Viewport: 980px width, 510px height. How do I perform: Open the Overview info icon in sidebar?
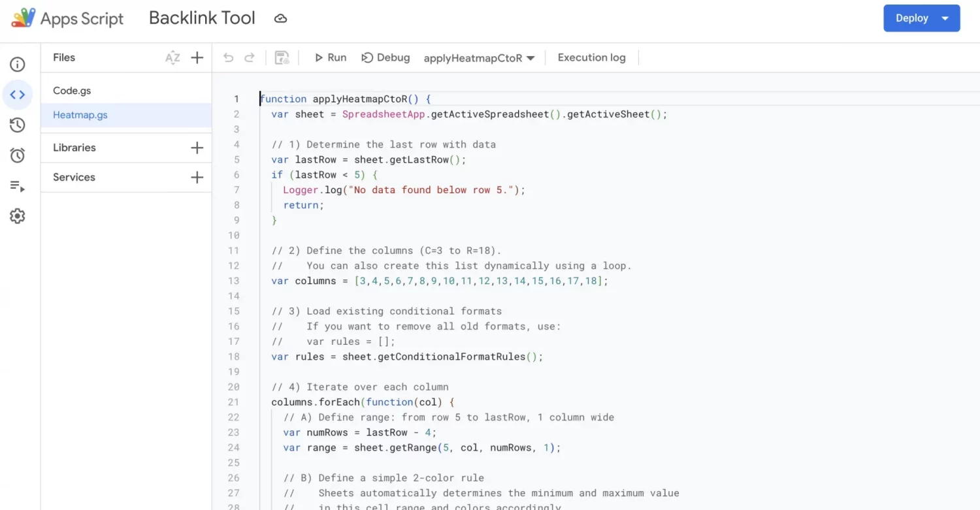[x=18, y=64]
